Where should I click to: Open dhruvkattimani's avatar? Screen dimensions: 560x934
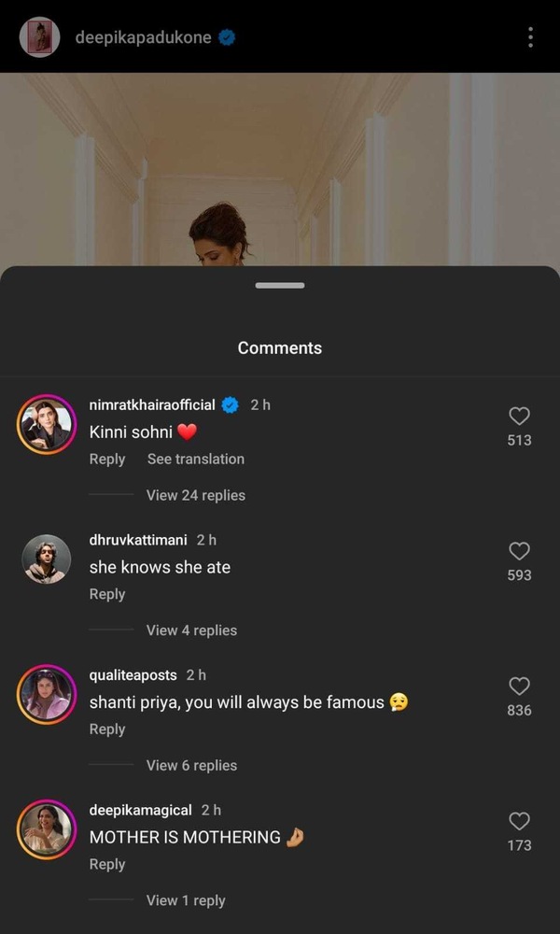pyautogui.click(x=46, y=559)
